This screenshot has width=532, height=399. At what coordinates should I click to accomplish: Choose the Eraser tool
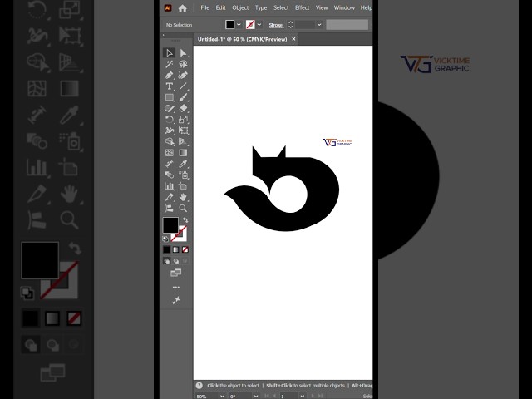(x=183, y=109)
